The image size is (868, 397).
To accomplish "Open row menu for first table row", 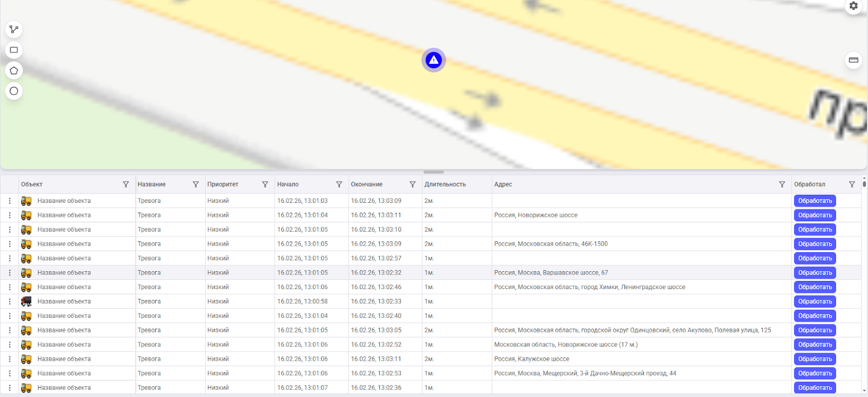I will tap(10, 201).
